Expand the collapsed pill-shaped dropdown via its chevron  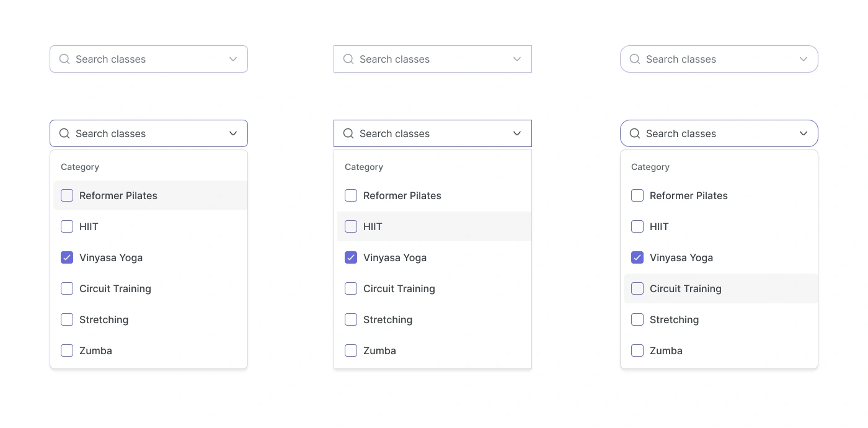tap(804, 59)
